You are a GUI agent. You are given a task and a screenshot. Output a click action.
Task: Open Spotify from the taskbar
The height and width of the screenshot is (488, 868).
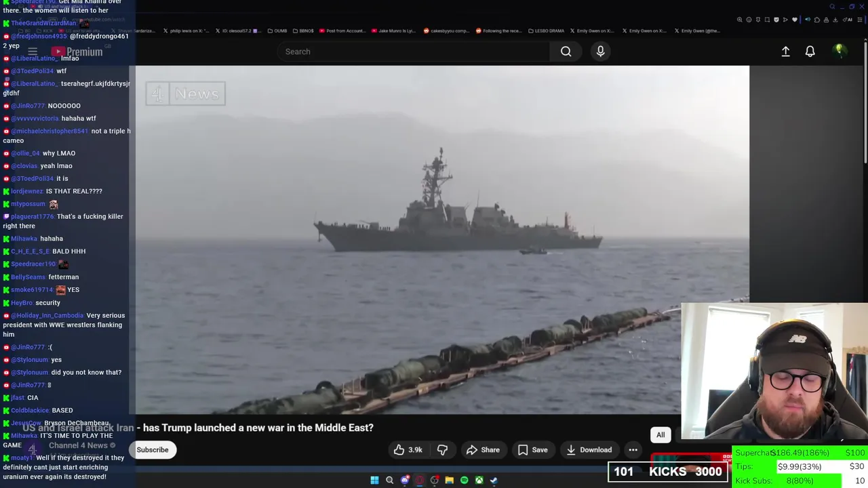tap(464, 480)
